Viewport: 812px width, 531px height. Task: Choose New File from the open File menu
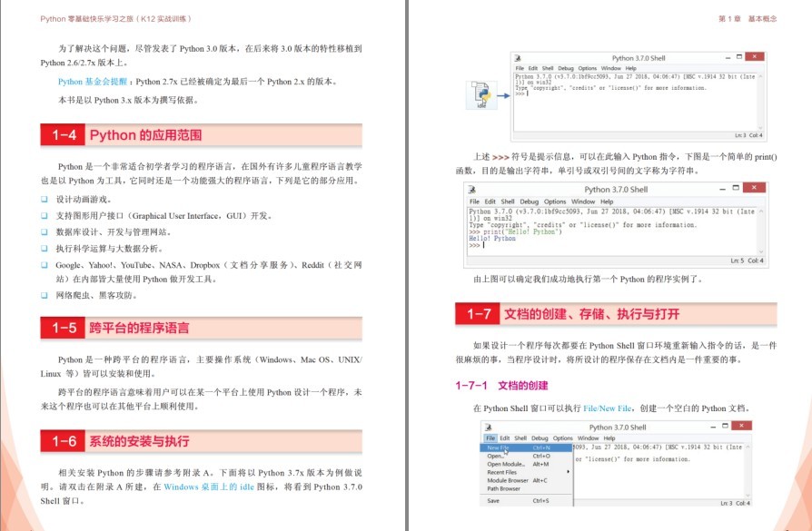coord(527,447)
